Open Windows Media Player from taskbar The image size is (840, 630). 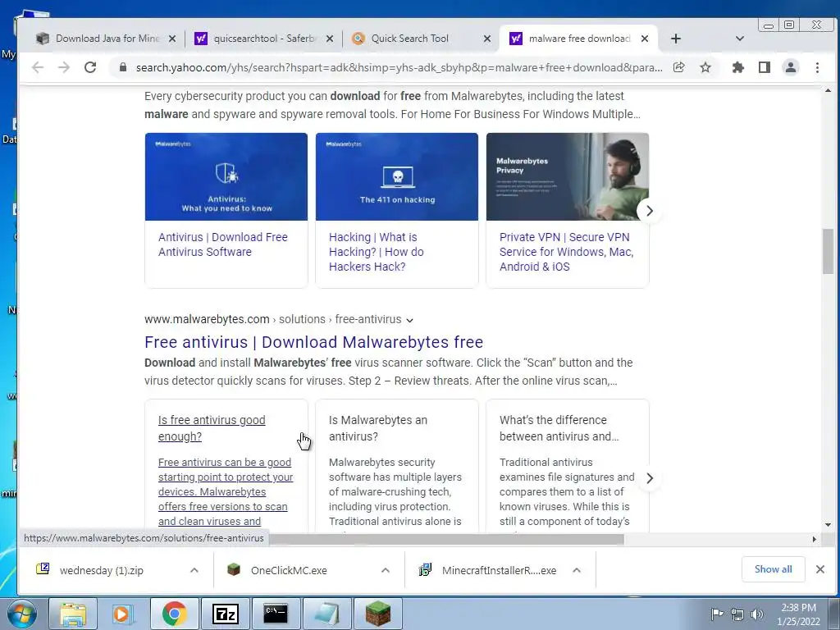point(121,614)
